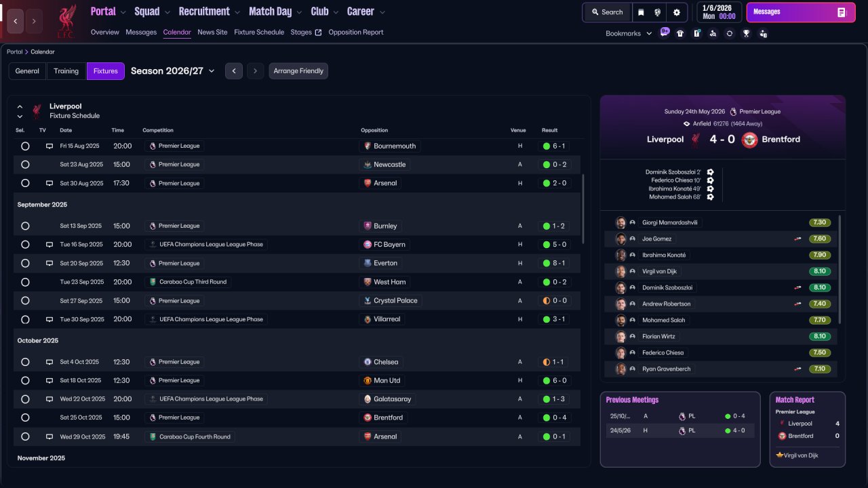The width and height of the screenshot is (868, 488).
Task: Go to next season with right chevron button
Action: point(256,71)
